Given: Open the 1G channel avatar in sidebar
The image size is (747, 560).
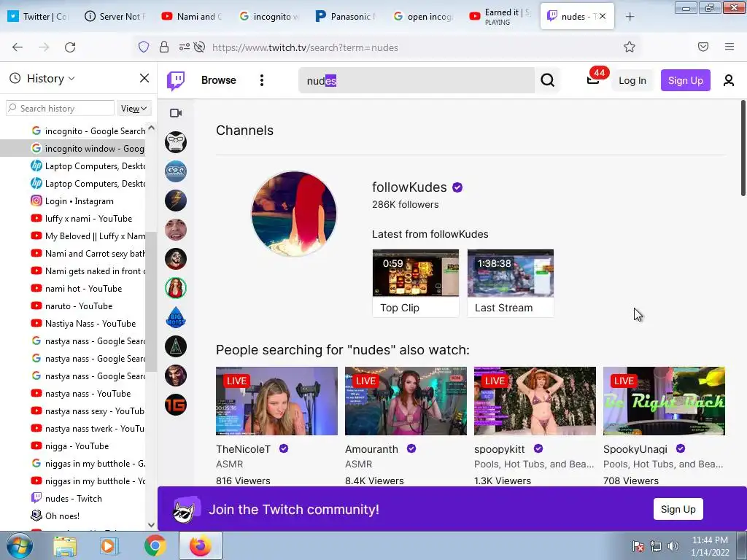Looking at the screenshot, I should [x=176, y=405].
